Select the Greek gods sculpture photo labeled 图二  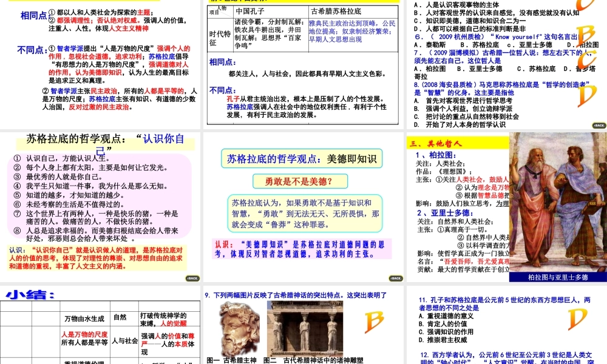[x=305, y=328]
